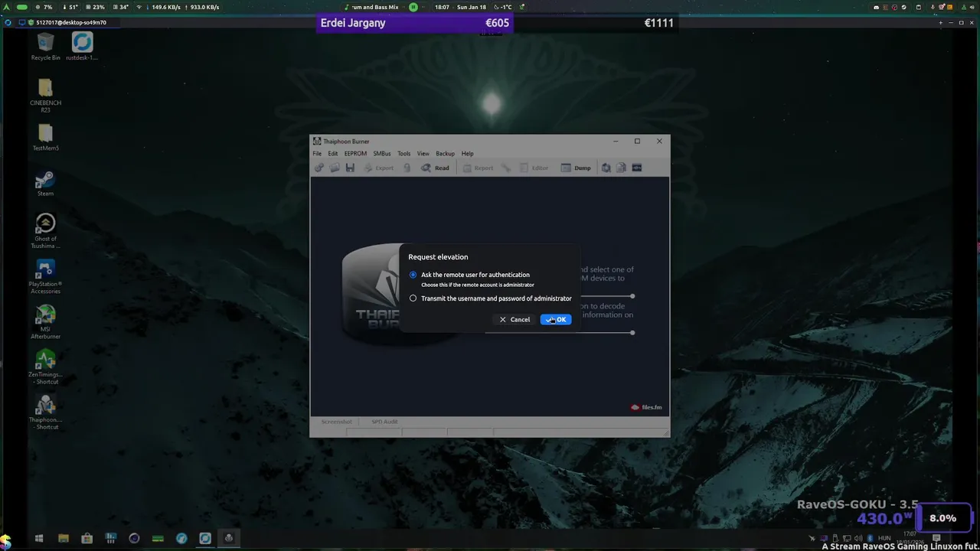Open SMBus menu in Thaiphoon Burner
Viewport: 980px width, 551px height.
(x=382, y=154)
